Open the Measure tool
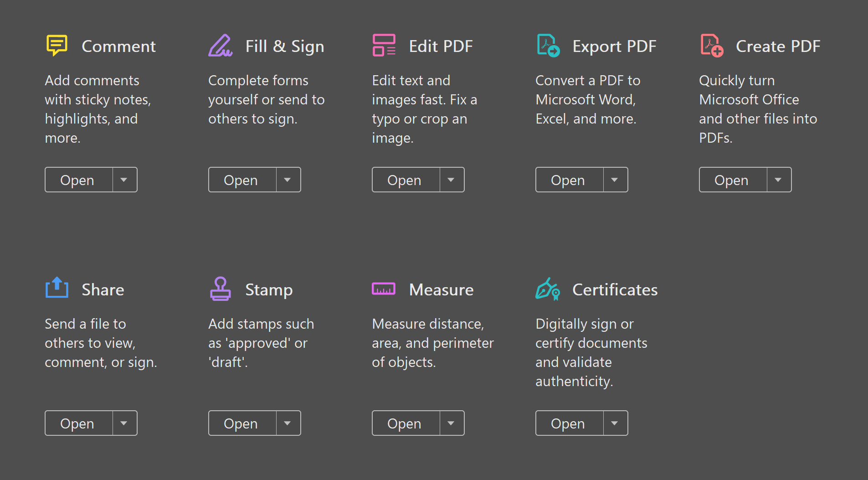 405,423
